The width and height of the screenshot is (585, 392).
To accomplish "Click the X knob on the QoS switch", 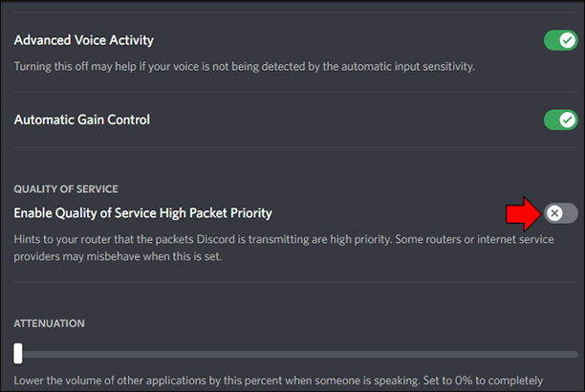I will 554,213.
